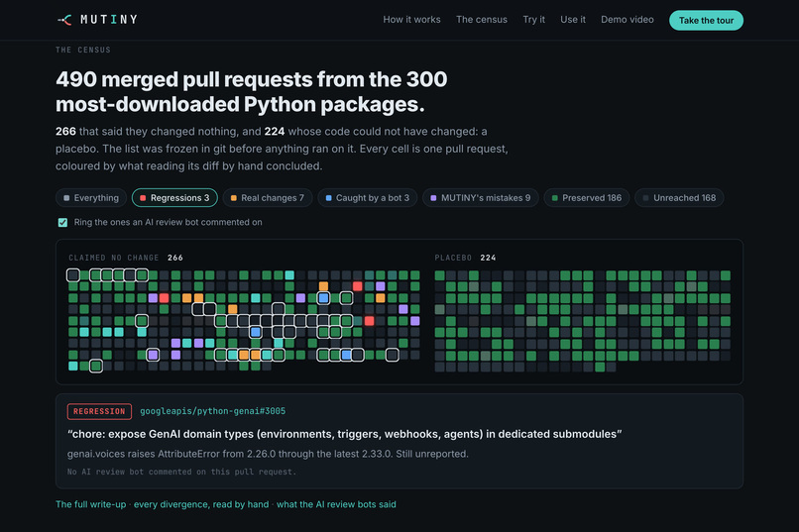This screenshot has width=799, height=532.
Task: Click the MUTINY logo icon
Action: pyautogui.click(x=64, y=20)
